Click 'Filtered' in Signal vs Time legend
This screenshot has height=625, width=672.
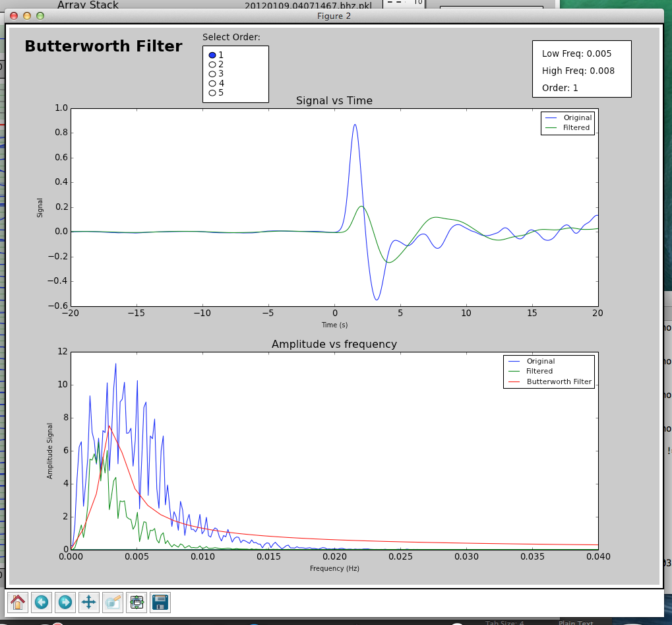pyautogui.click(x=576, y=127)
